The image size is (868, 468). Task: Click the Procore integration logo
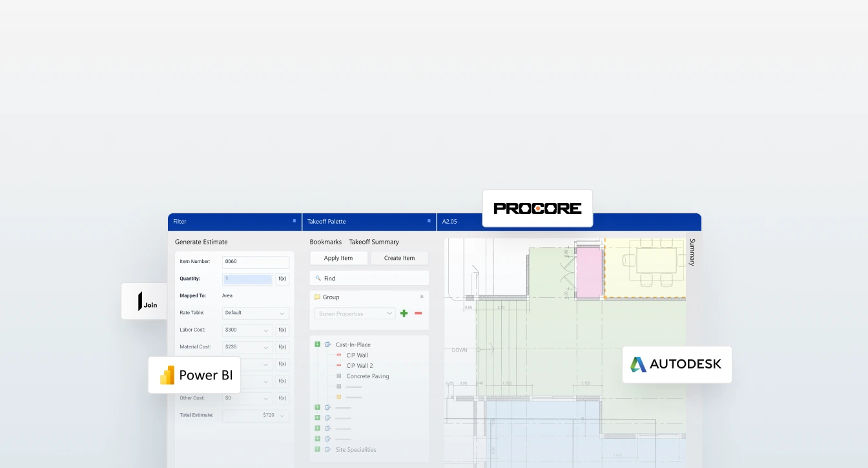537,208
